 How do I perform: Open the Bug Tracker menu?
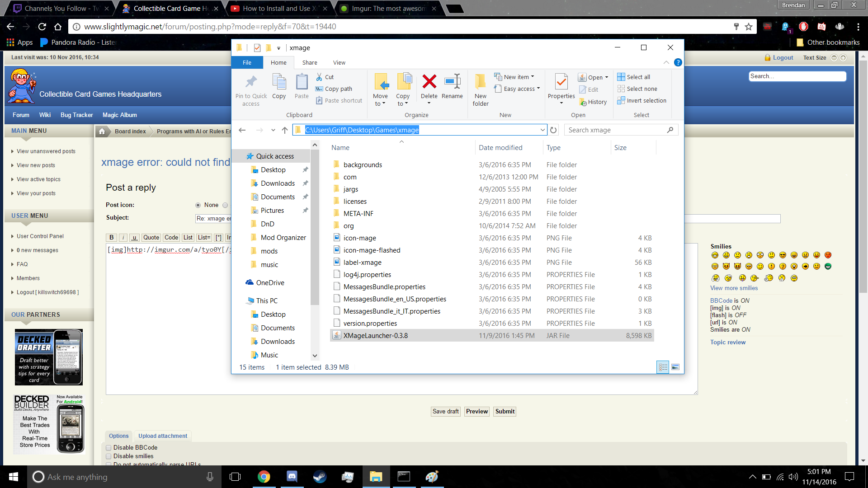[x=77, y=115]
